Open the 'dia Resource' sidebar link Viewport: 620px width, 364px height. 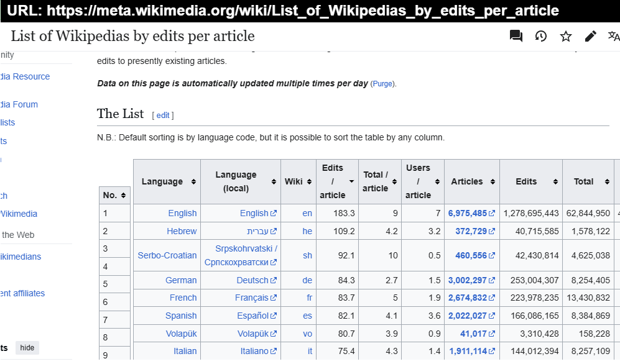25,76
